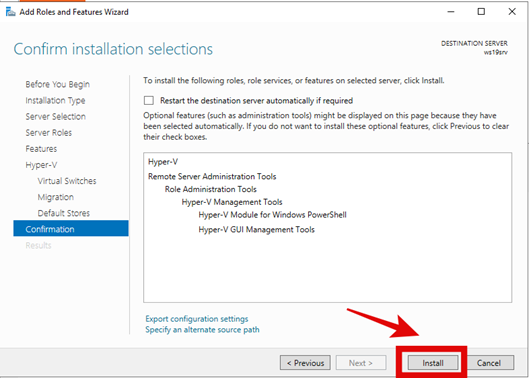
Task: Maximize the wizard window
Action: pyautogui.click(x=481, y=12)
